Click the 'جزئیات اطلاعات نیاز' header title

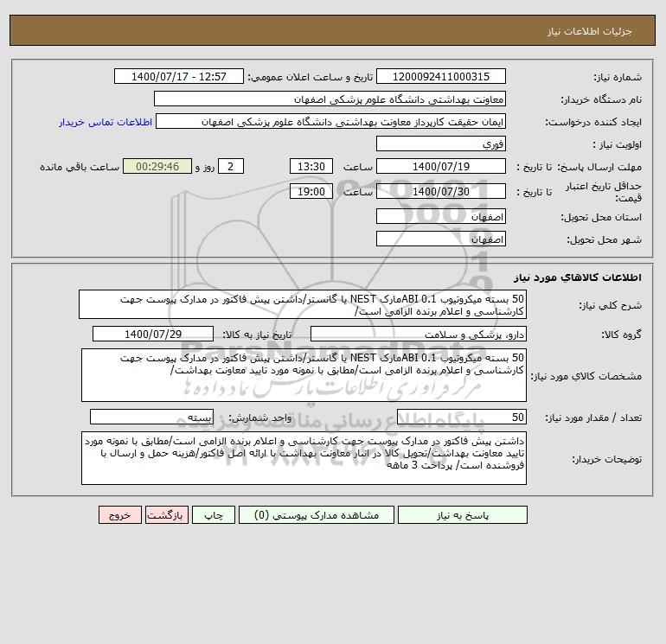[589, 31]
